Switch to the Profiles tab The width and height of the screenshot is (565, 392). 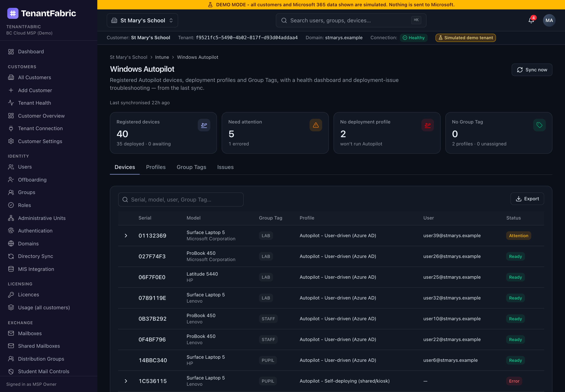[x=156, y=167]
